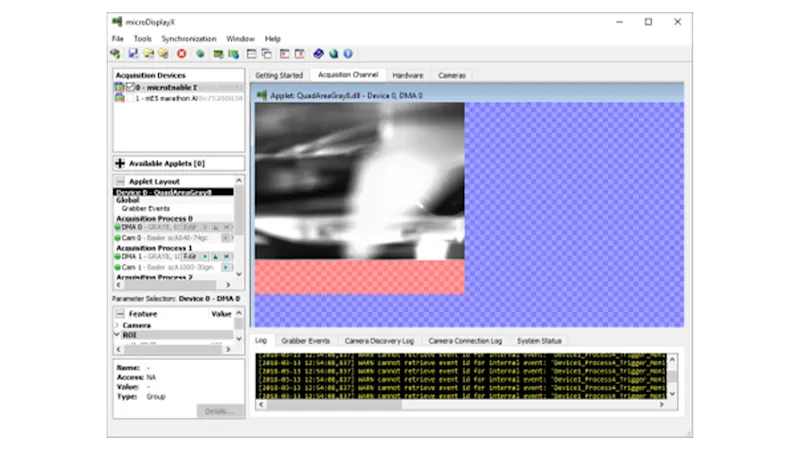The width and height of the screenshot is (800, 450).
Task: Click the save configuration floppy disk icon
Action: click(x=133, y=54)
